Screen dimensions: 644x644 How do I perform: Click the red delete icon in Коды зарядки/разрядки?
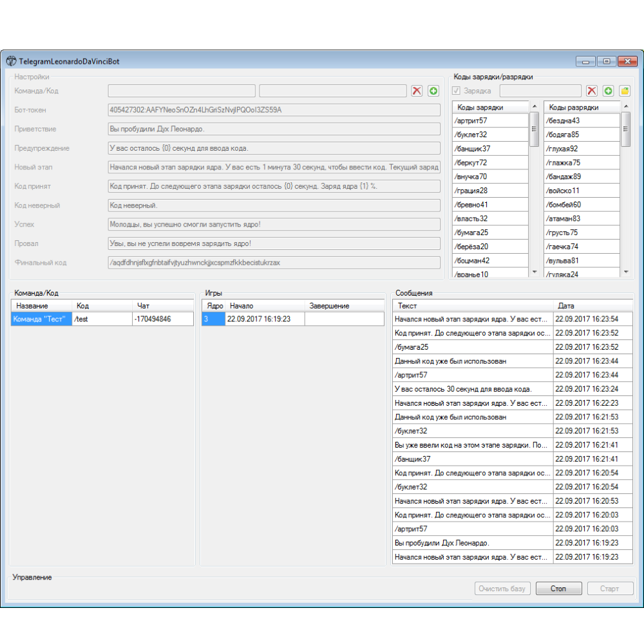pyautogui.click(x=591, y=91)
